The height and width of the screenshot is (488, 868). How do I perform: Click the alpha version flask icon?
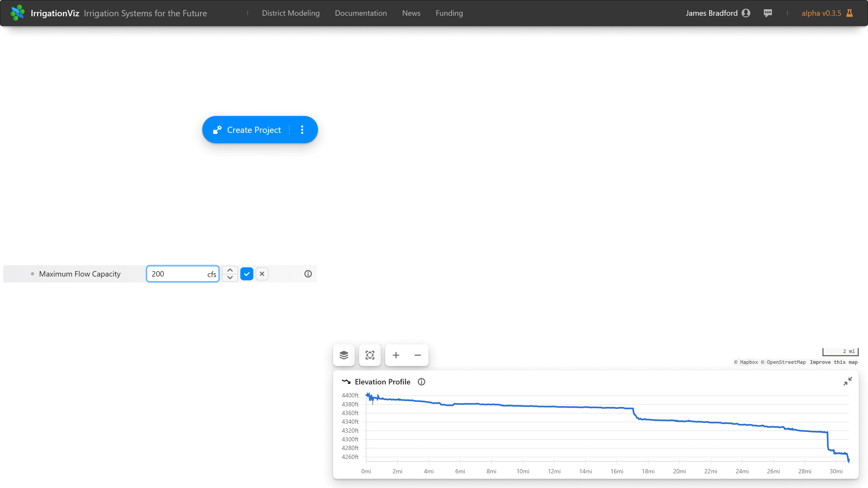(850, 13)
